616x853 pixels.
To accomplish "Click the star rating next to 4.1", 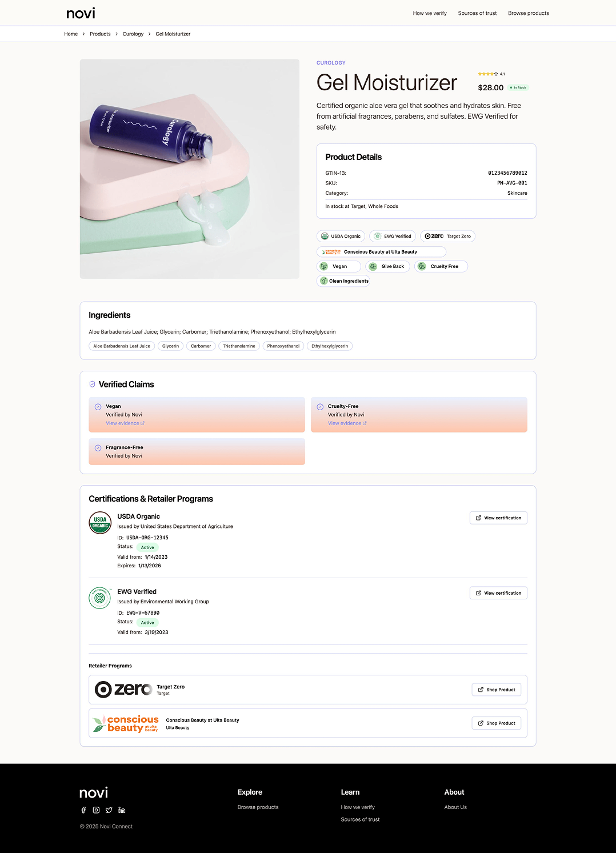I will pyautogui.click(x=488, y=74).
